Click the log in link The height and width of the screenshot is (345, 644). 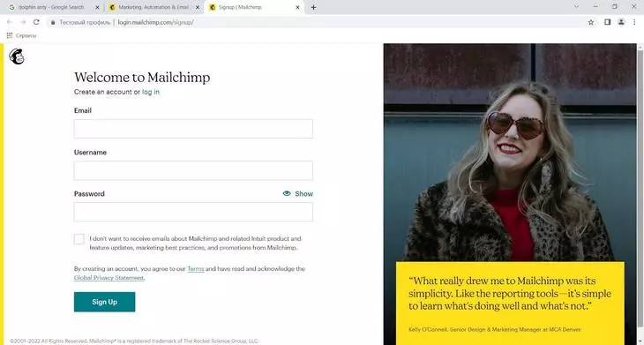tap(151, 92)
